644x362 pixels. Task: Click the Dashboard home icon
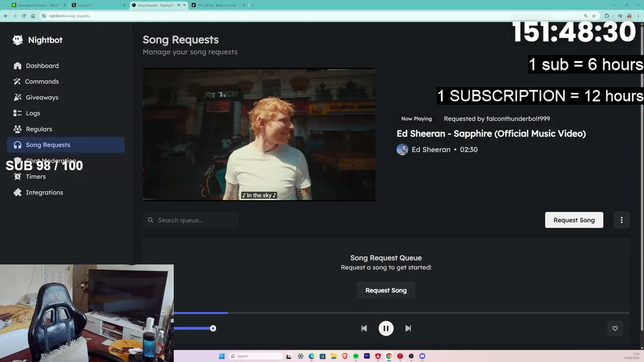point(18,66)
